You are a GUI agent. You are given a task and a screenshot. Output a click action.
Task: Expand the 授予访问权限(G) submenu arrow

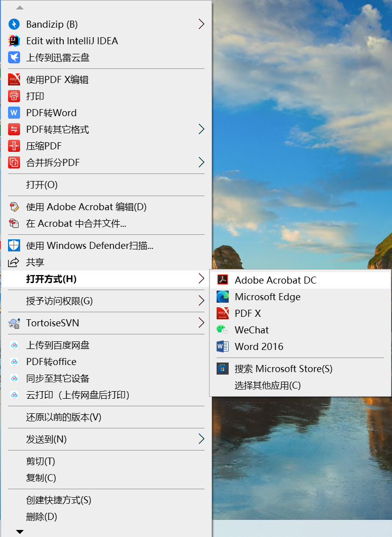coord(202,301)
